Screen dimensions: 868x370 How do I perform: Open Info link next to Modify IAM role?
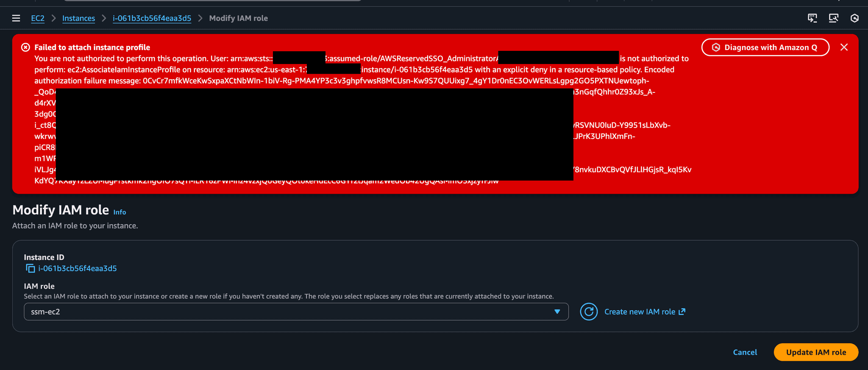120,212
